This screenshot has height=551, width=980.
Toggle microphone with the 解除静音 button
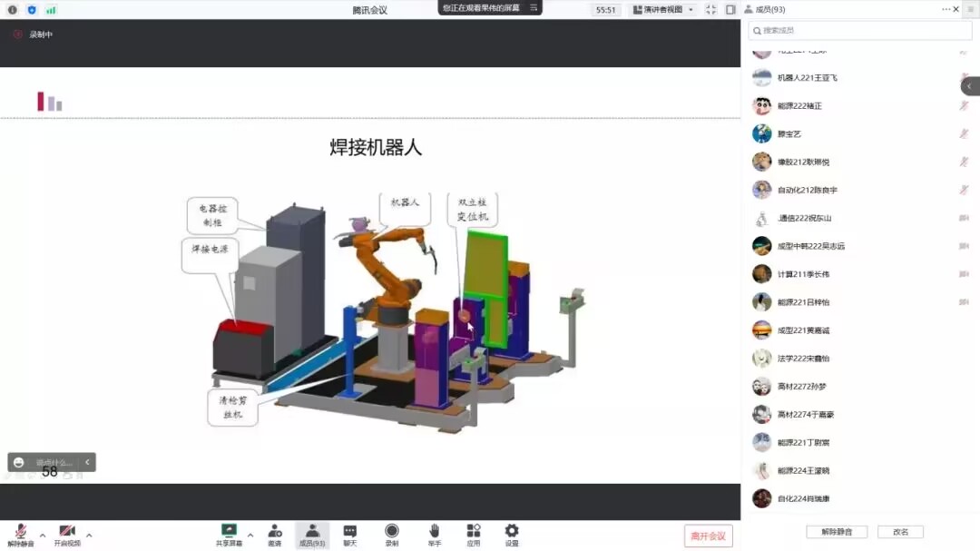20,533
